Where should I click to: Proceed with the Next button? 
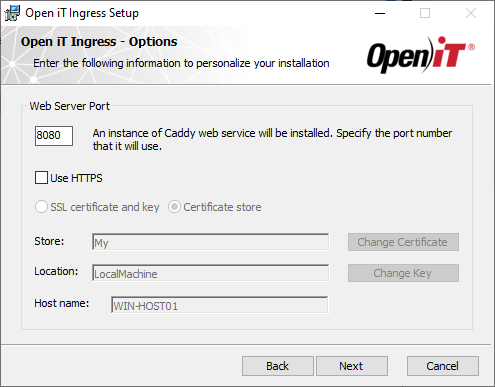coord(352,366)
